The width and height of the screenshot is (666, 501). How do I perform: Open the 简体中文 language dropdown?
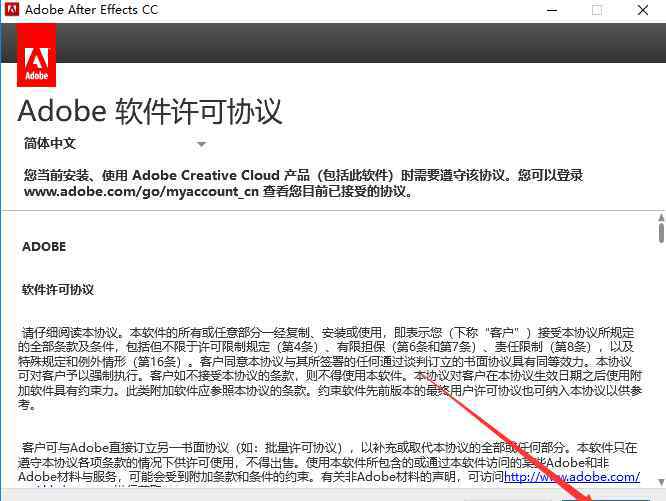pos(115,144)
